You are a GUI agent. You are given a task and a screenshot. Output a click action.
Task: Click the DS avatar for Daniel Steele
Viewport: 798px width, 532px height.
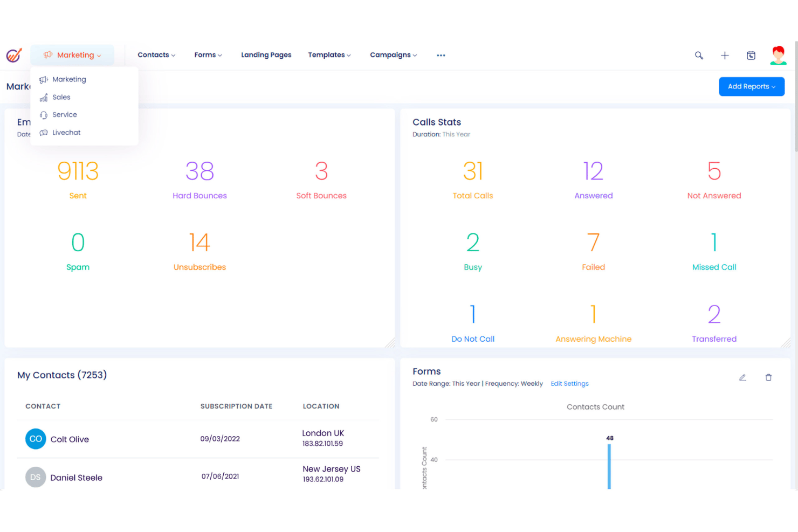click(x=36, y=477)
